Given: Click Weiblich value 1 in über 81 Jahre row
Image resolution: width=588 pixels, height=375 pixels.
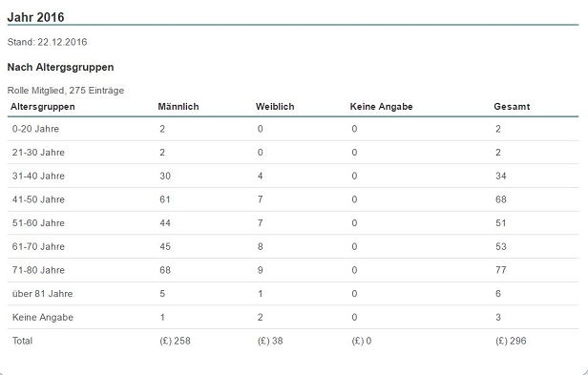Looking at the screenshot, I should pyautogui.click(x=261, y=294).
